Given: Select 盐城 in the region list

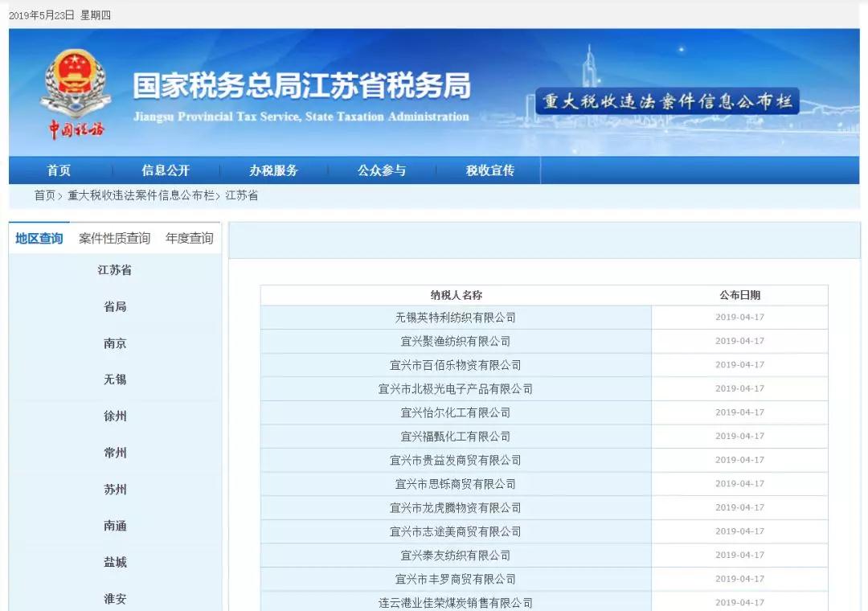Looking at the screenshot, I should (115, 562).
